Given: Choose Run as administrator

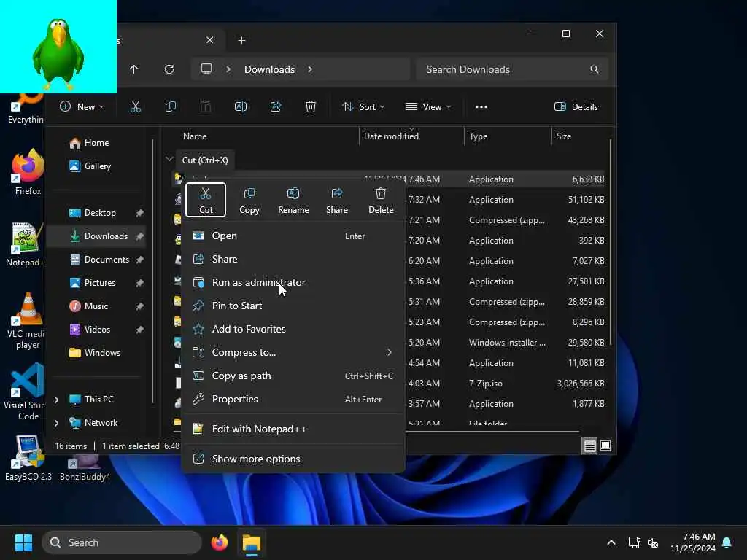Looking at the screenshot, I should coord(293,282).
